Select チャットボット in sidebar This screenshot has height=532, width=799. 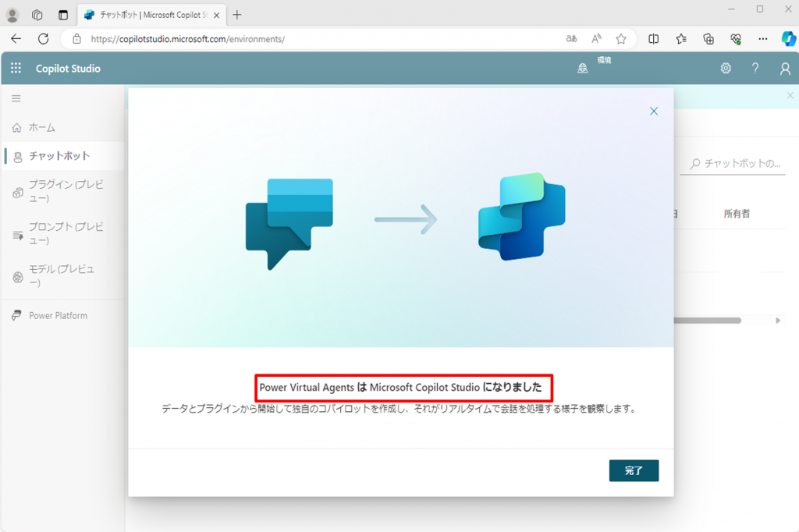coord(62,156)
